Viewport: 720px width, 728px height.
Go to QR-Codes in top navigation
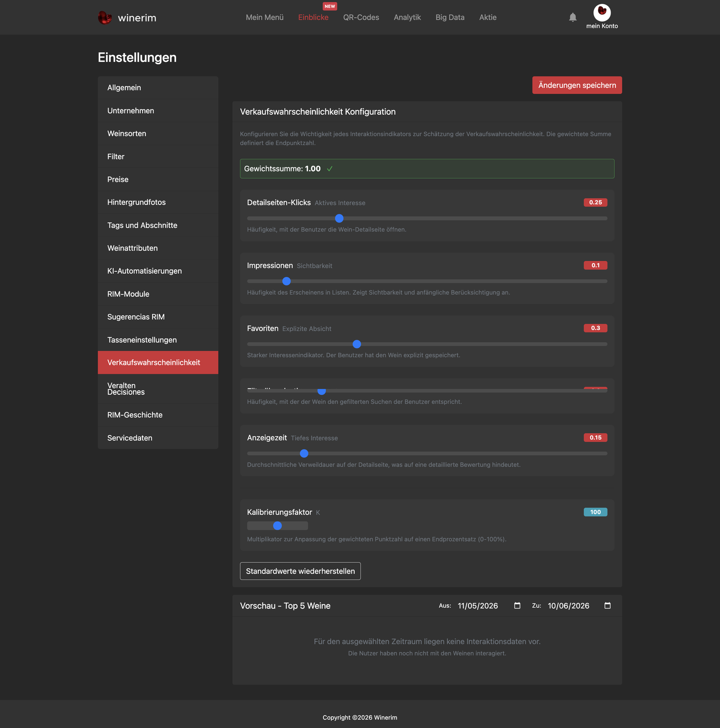click(x=361, y=17)
